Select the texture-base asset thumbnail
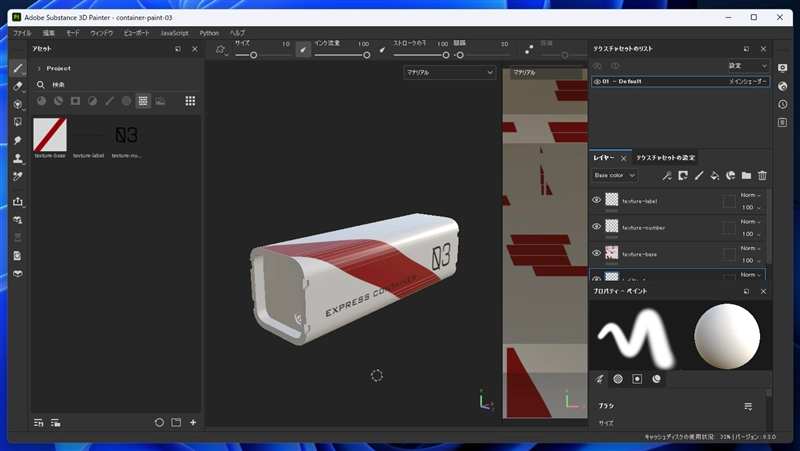Viewport: 800px width, 451px height. (50, 134)
